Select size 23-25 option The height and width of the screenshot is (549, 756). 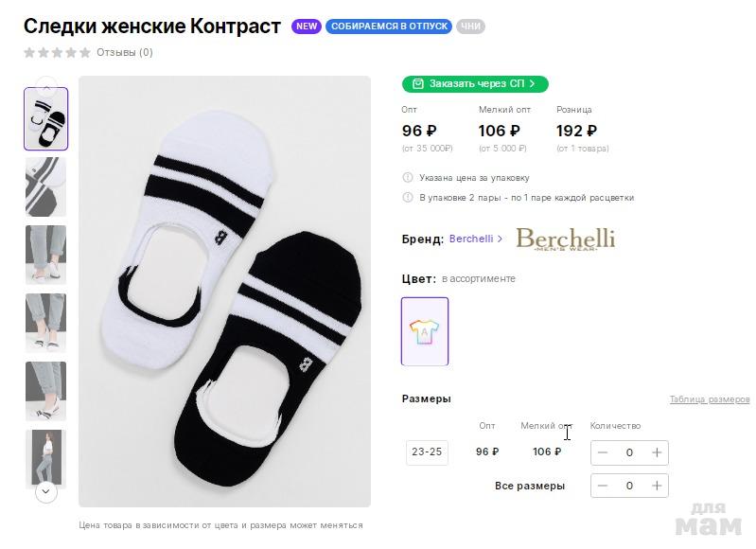427,452
